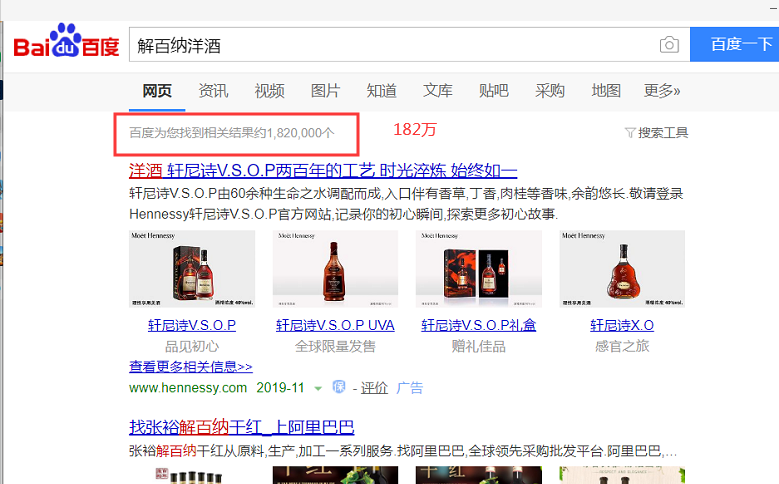The height and width of the screenshot is (484, 779).
Task: Select the 采购 tab
Action: pyautogui.click(x=550, y=90)
